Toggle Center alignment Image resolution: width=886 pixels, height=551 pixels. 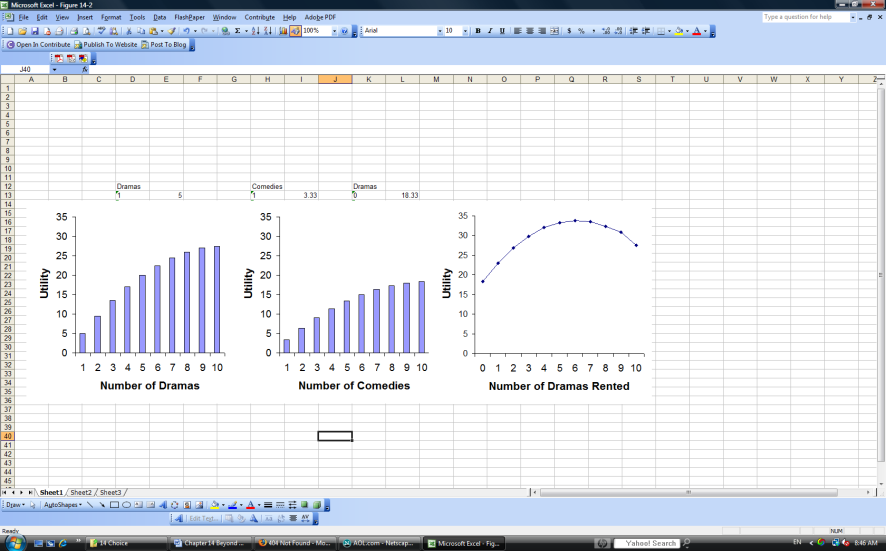click(530, 31)
